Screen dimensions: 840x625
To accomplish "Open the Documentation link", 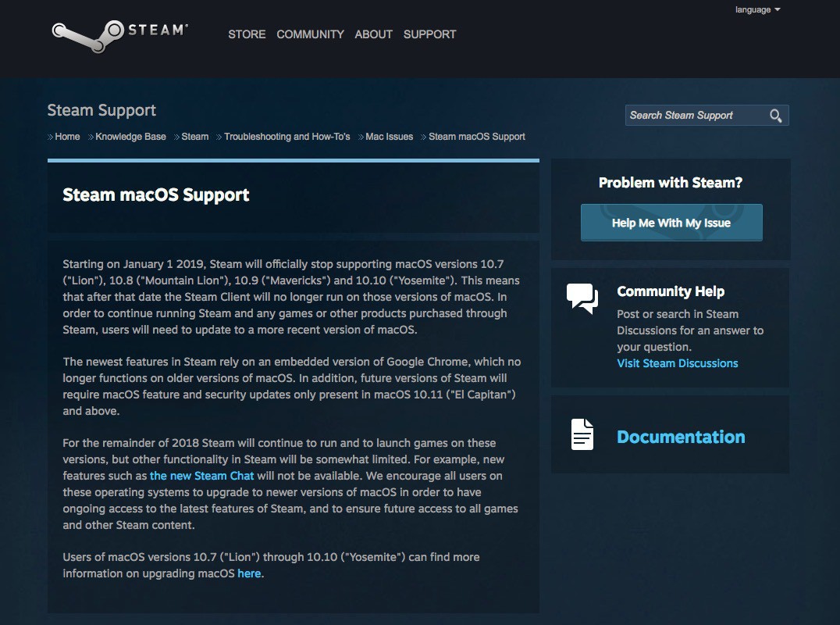I will (x=681, y=437).
